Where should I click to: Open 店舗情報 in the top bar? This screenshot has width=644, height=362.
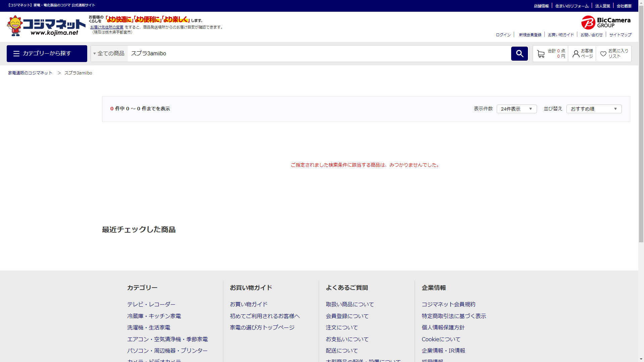tap(541, 6)
